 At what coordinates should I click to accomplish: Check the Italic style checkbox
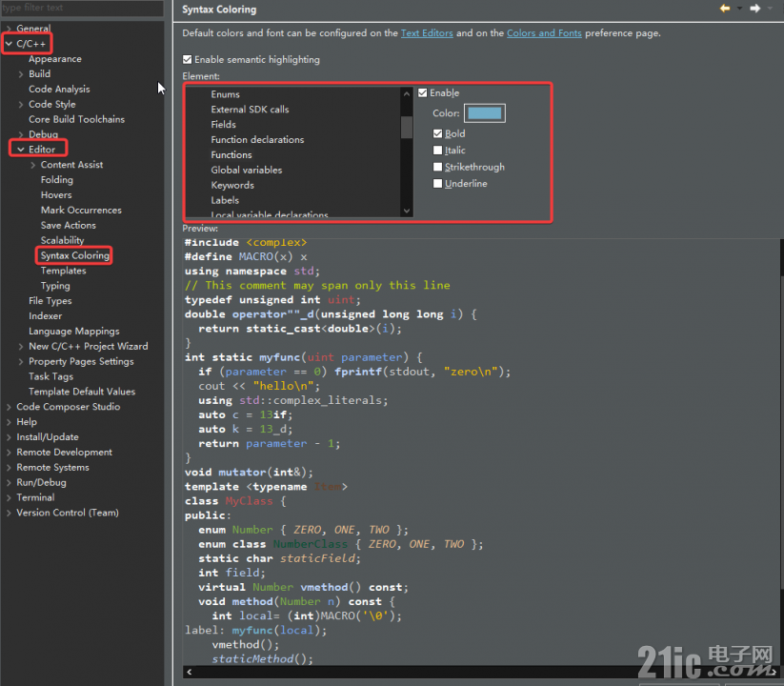[437, 150]
